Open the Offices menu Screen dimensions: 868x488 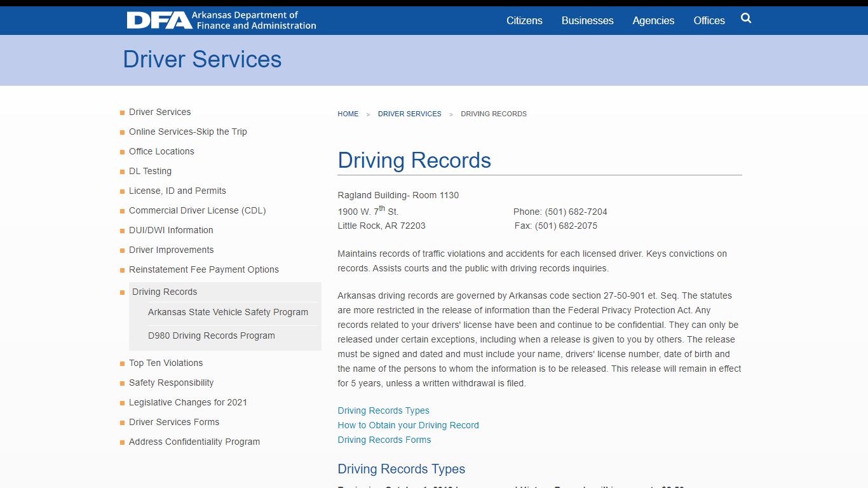(x=709, y=20)
